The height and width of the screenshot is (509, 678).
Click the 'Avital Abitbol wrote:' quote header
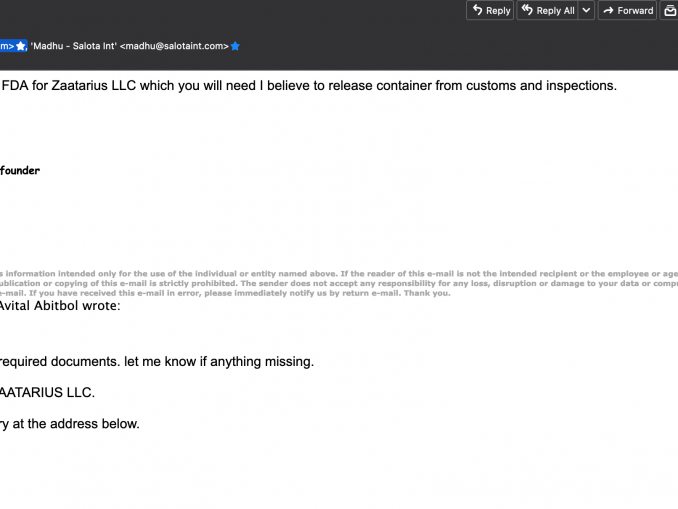click(60, 306)
